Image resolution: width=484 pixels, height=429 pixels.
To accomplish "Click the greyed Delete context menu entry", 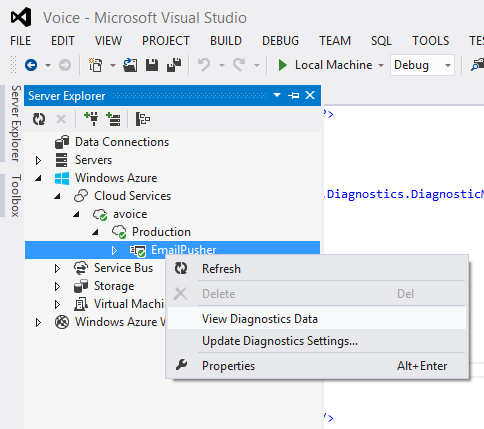I will [x=317, y=294].
